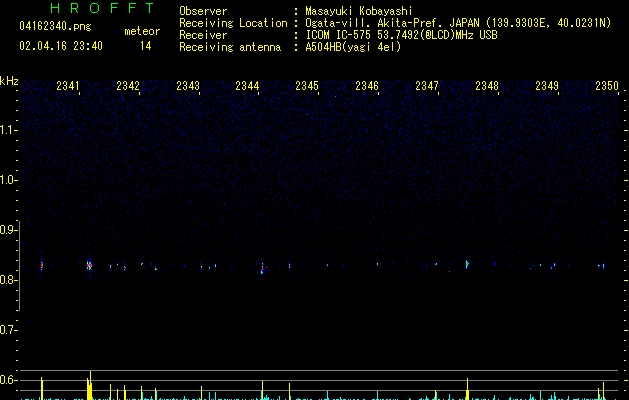The height and width of the screenshot is (400, 629).
Task: Click the meteor count label
Action: [x=142, y=31]
